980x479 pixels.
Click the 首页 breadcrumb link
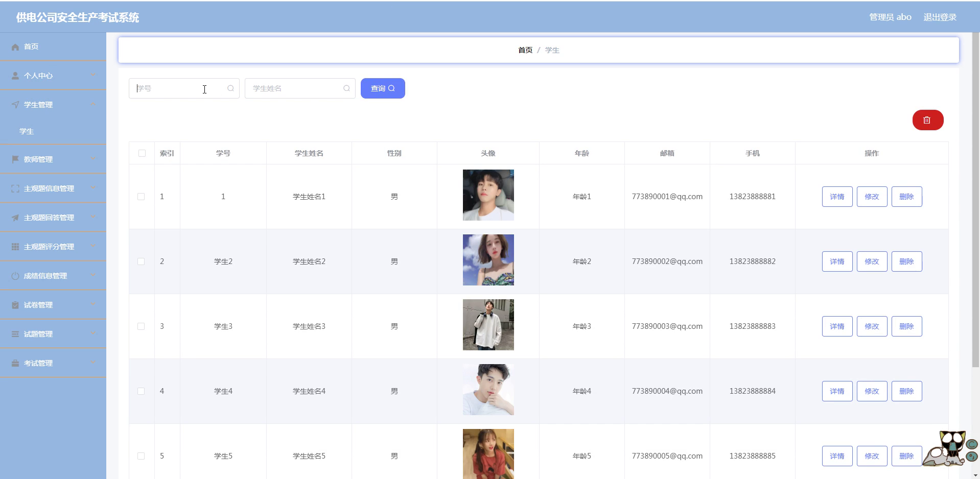click(x=525, y=50)
